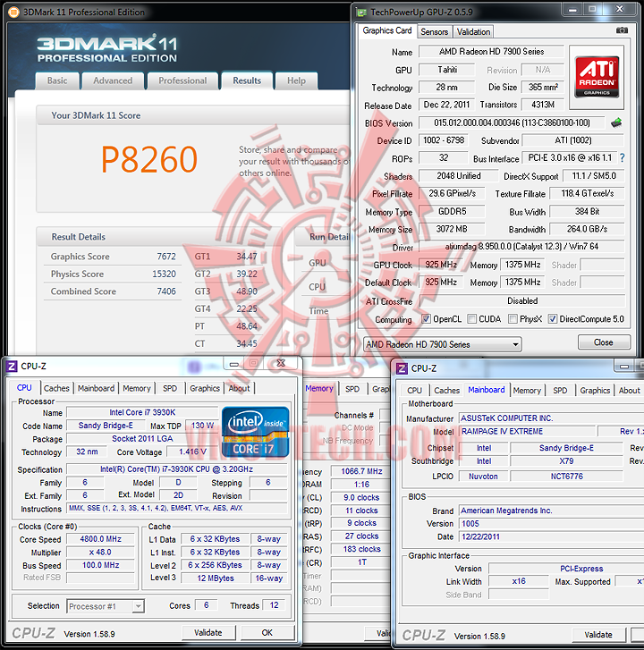
Task: Click the BIOS Version field in GPU-Z
Action: 512,122
